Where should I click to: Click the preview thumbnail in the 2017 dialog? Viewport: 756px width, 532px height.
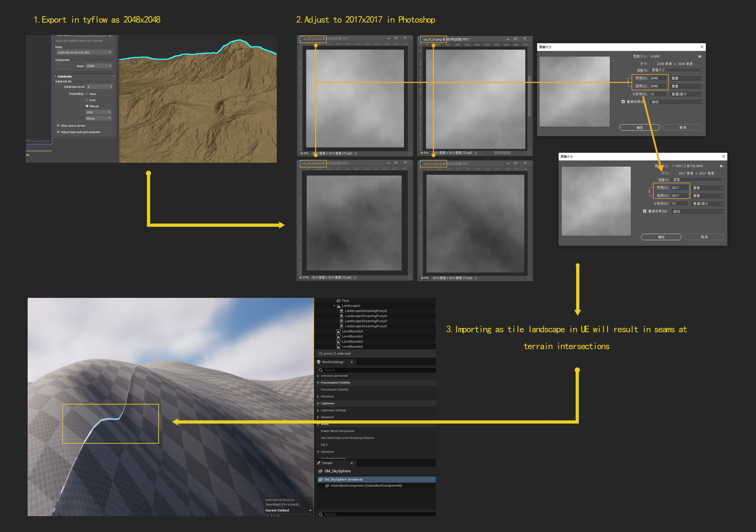click(x=596, y=201)
